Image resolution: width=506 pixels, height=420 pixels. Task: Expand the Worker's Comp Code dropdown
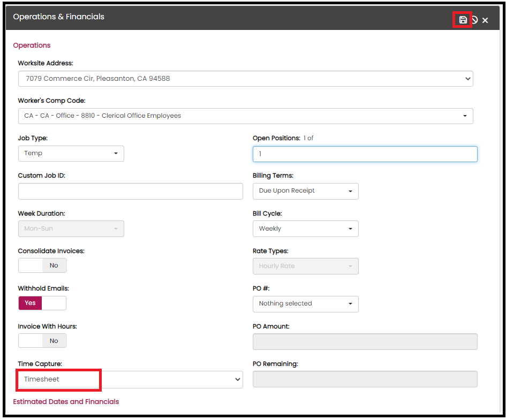[245, 116]
